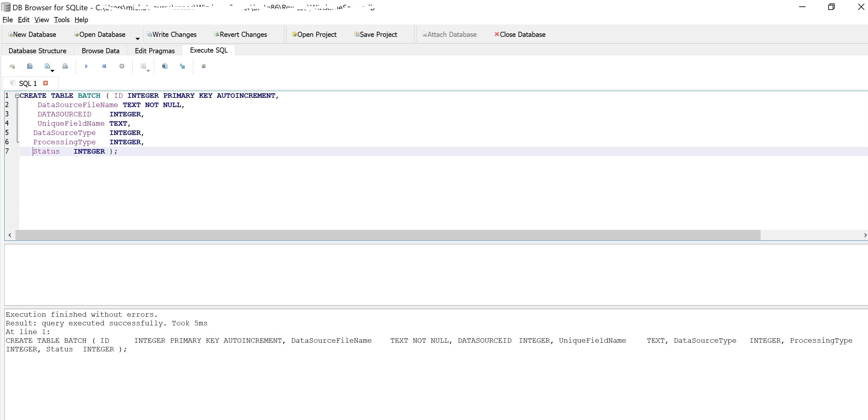Viewport: 868px width, 420px height.
Task: Save the results view icon
Action: [143, 66]
